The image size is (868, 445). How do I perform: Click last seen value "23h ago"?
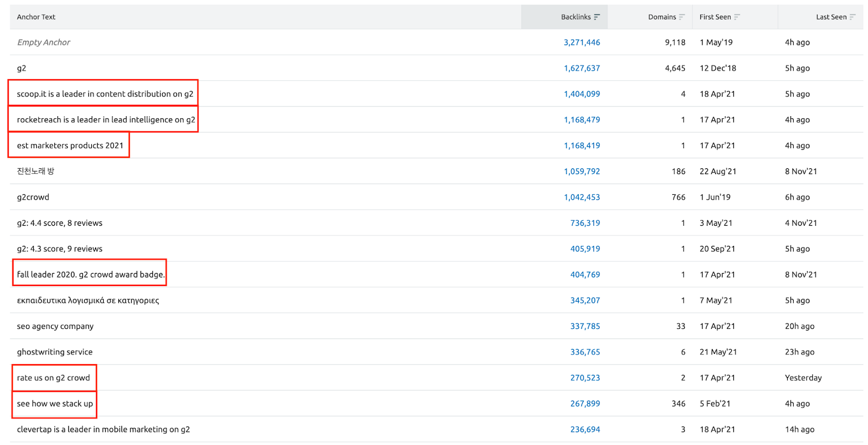(x=800, y=352)
